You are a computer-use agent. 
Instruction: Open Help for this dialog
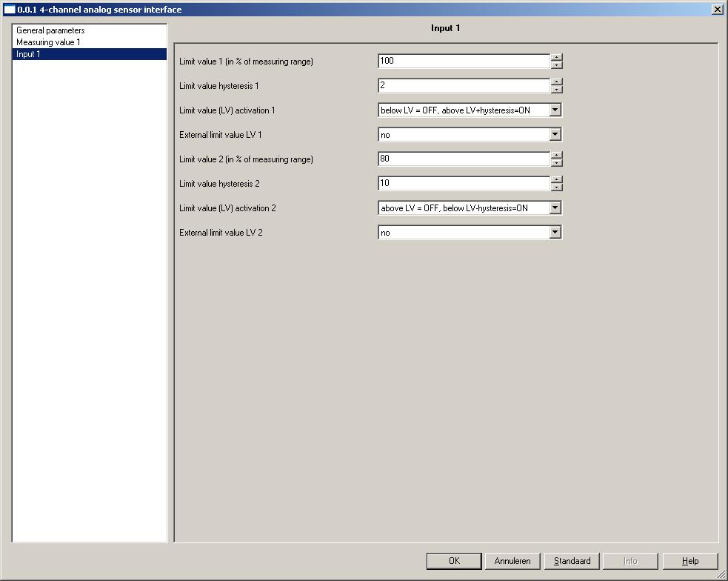pos(690,561)
